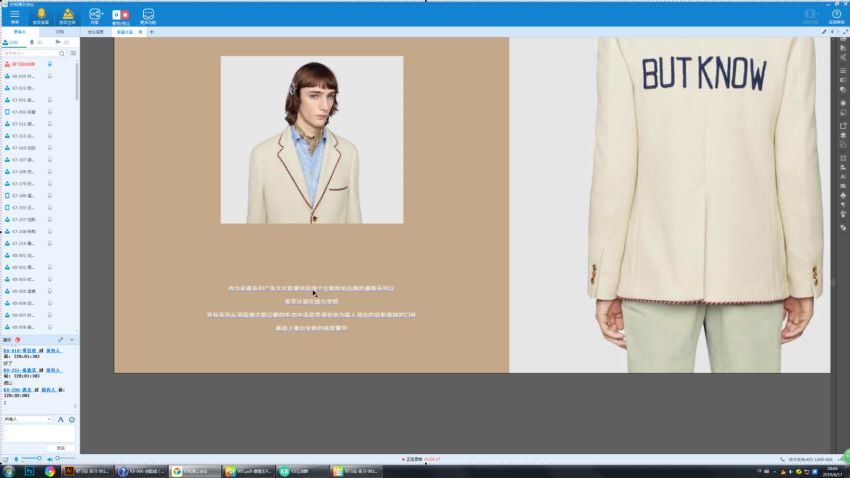Click the pencil annotate icon above shared screen

[824, 32]
